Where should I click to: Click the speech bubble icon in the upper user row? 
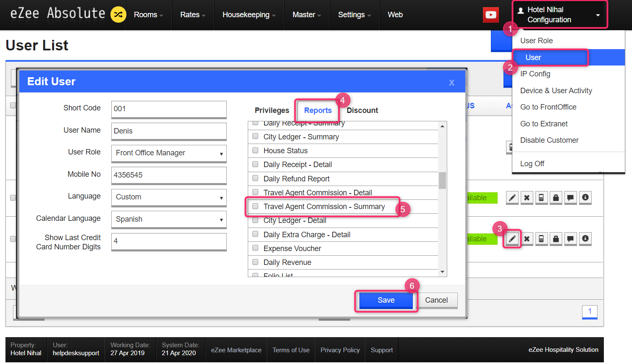570,198
